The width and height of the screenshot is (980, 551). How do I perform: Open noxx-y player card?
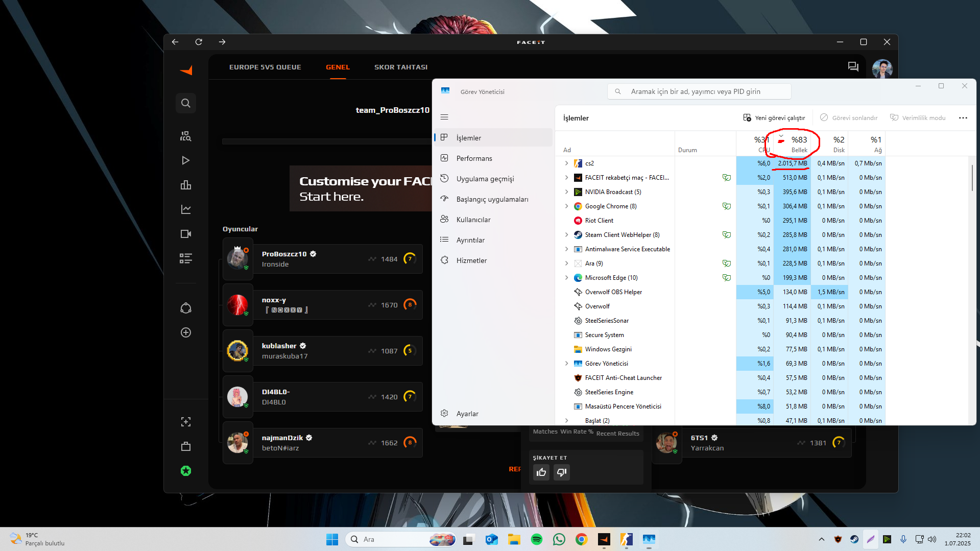323,305
